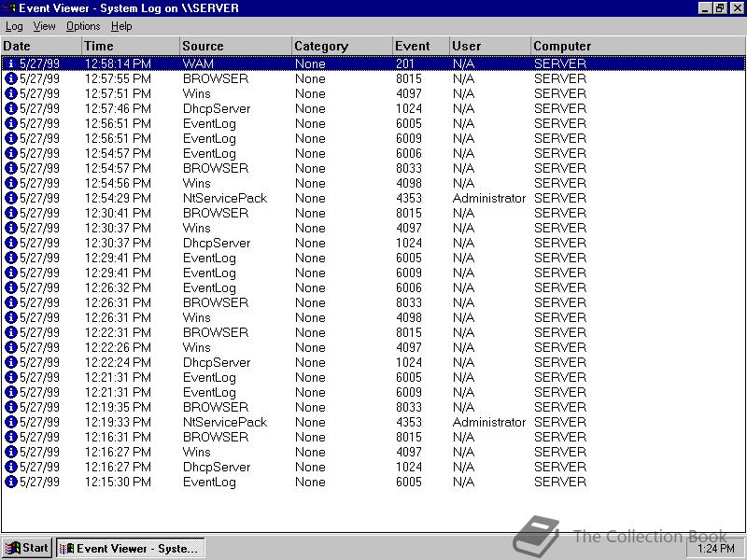Click the 12:15:30 PM time cell

pyautogui.click(x=118, y=482)
